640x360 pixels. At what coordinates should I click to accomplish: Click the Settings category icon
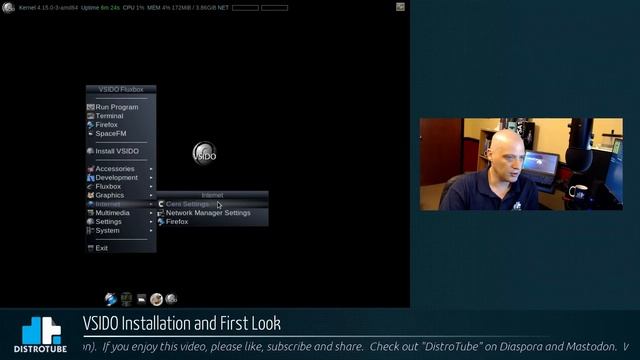pos(91,222)
